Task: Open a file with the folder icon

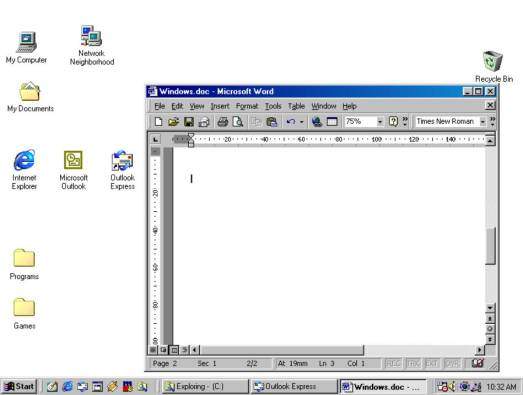Action: pyautogui.click(x=173, y=122)
